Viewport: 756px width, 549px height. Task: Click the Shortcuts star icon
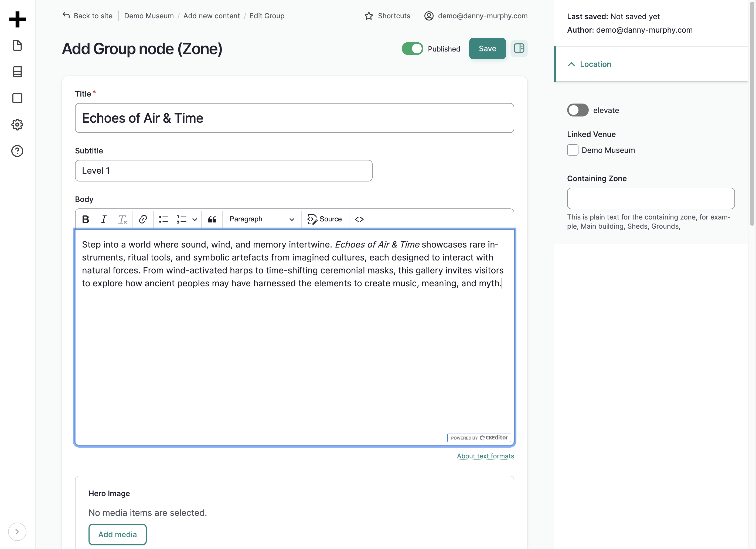tap(369, 16)
